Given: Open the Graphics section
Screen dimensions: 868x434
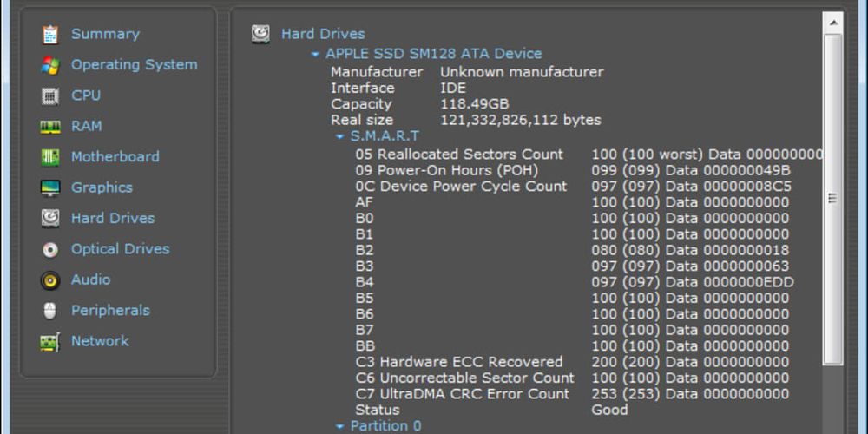Looking at the screenshot, I should pos(102,187).
